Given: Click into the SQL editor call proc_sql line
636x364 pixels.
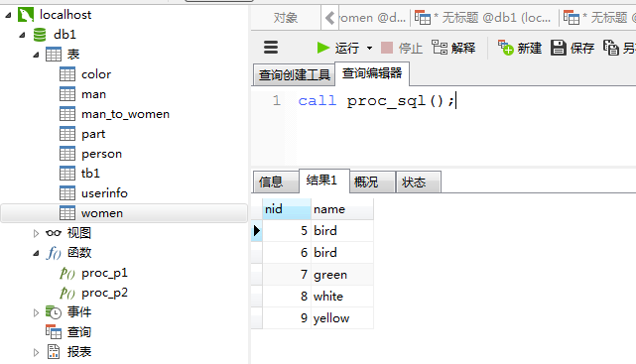Looking at the screenshot, I should click(x=376, y=100).
